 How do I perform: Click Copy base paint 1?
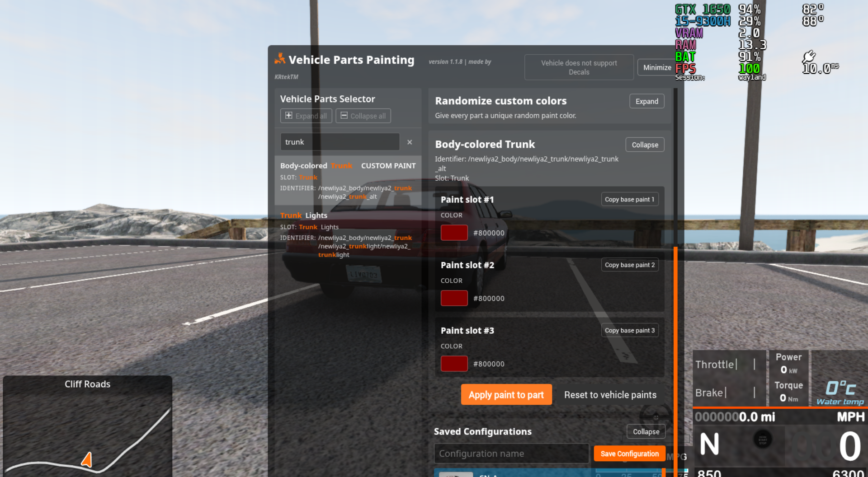pyautogui.click(x=629, y=199)
